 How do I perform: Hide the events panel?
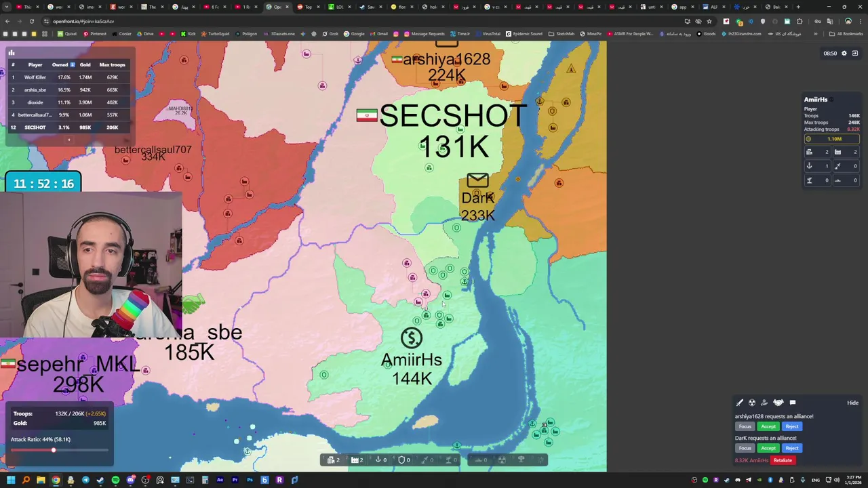(x=852, y=403)
